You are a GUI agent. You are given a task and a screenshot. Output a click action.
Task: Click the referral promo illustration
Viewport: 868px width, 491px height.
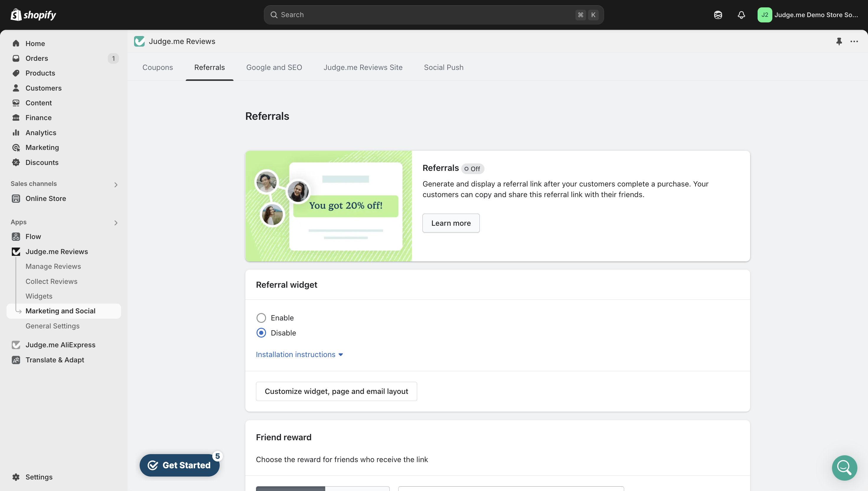[x=329, y=206]
